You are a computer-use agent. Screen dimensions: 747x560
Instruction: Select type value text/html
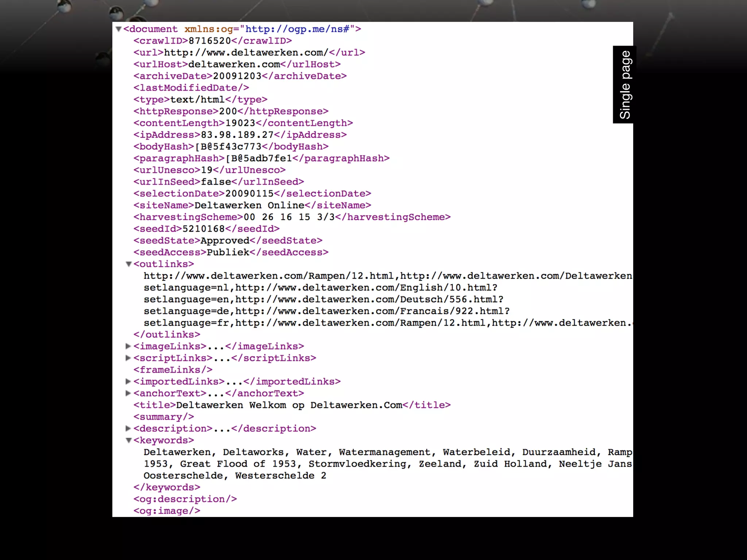click(197, 100)
